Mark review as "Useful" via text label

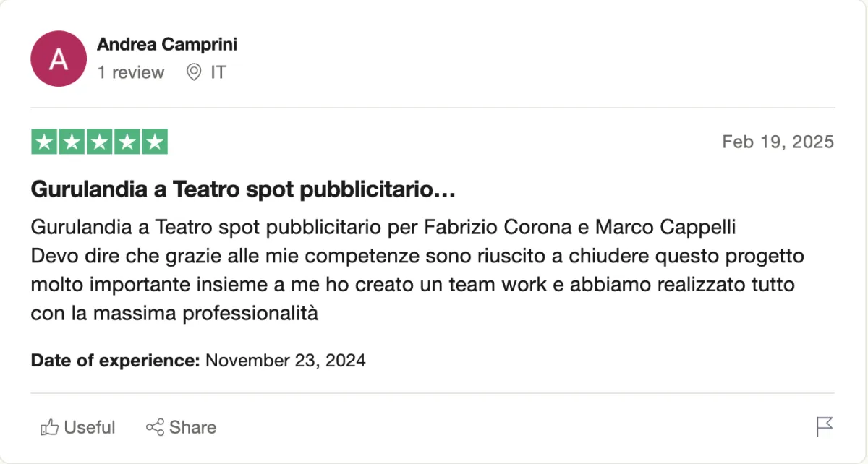(x=90, y=427)
